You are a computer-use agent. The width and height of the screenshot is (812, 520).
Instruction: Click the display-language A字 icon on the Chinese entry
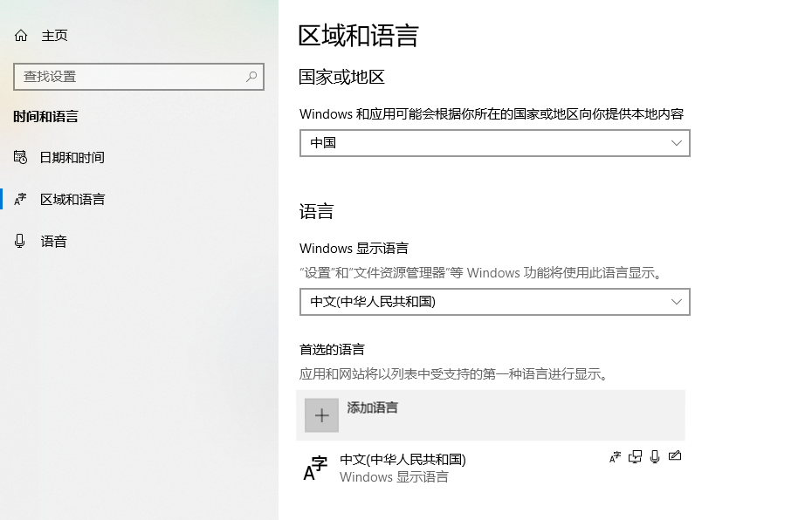click(614, 455)
